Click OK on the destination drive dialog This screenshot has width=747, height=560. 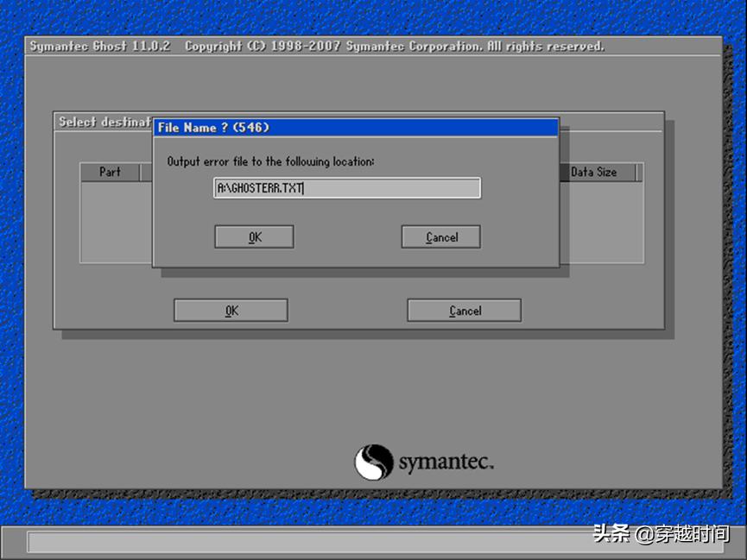[x=230, y=310]
